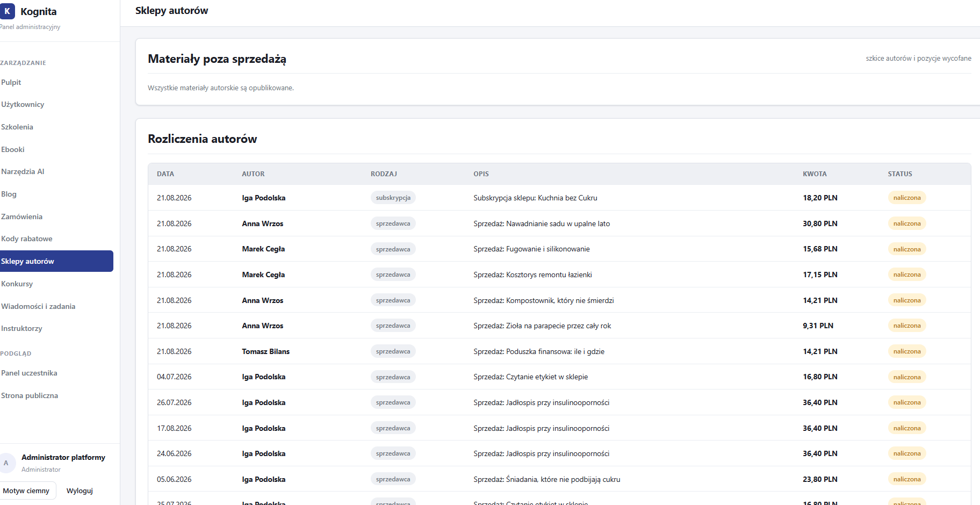The image size is (980, 505).
Task: Click Anna Wrzos in the Nawadnianie row
Action: pos(262,223)
